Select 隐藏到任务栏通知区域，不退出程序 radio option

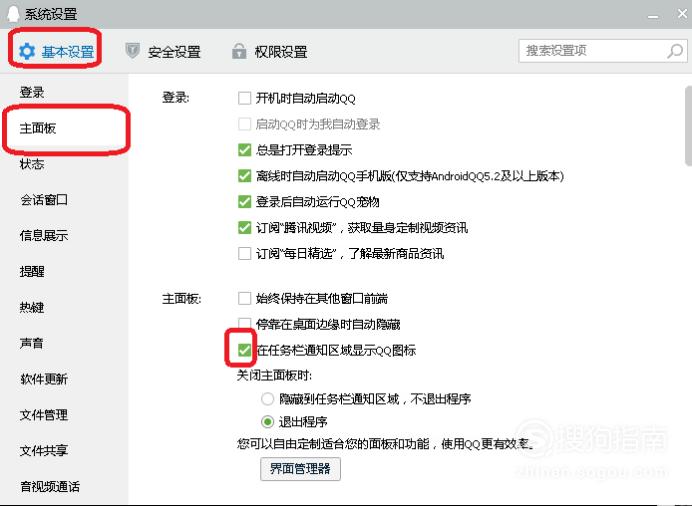click(x=267, y=399)
